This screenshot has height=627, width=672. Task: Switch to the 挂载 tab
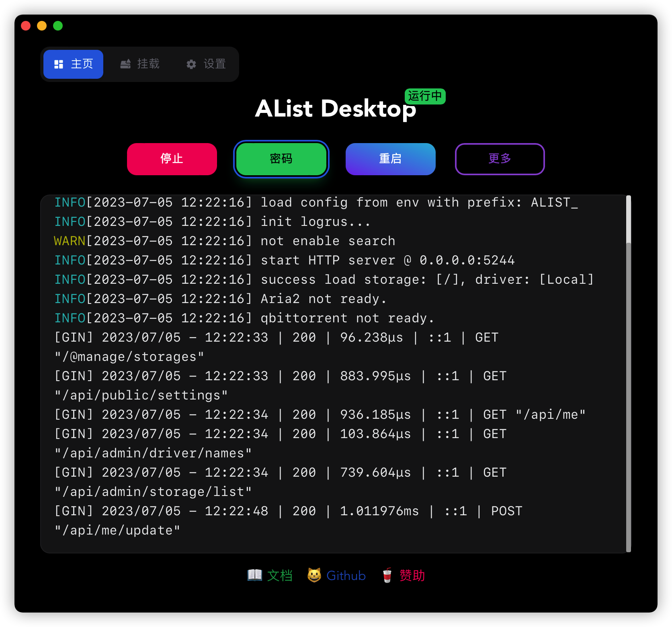[x=140, y=64]
